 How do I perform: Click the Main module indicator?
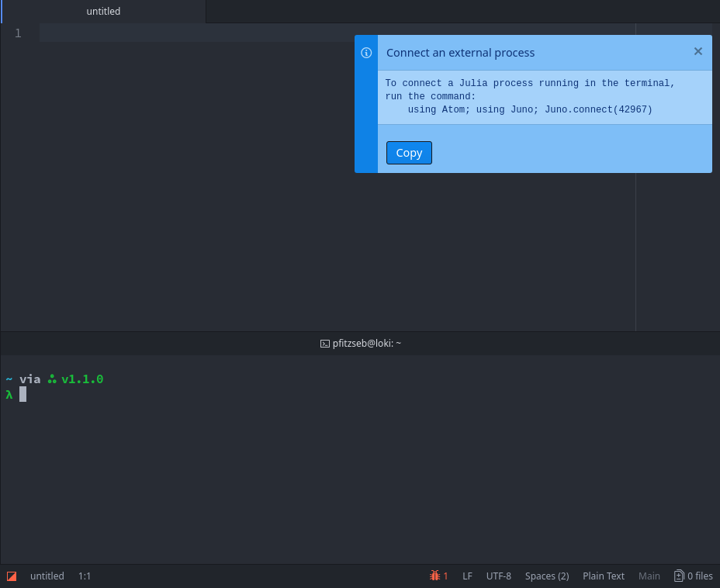649,576
